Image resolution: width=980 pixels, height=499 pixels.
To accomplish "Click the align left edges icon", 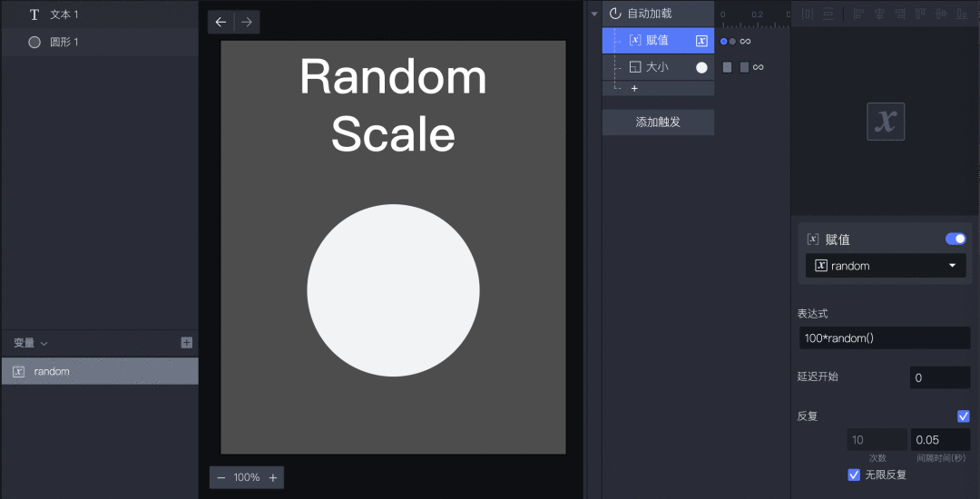I will point(858,14).
